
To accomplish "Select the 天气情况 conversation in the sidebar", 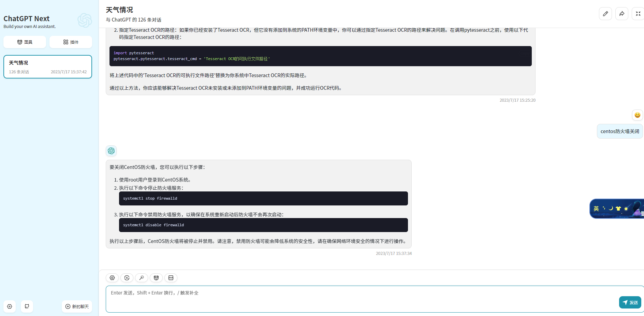I will tap(48, 67).
